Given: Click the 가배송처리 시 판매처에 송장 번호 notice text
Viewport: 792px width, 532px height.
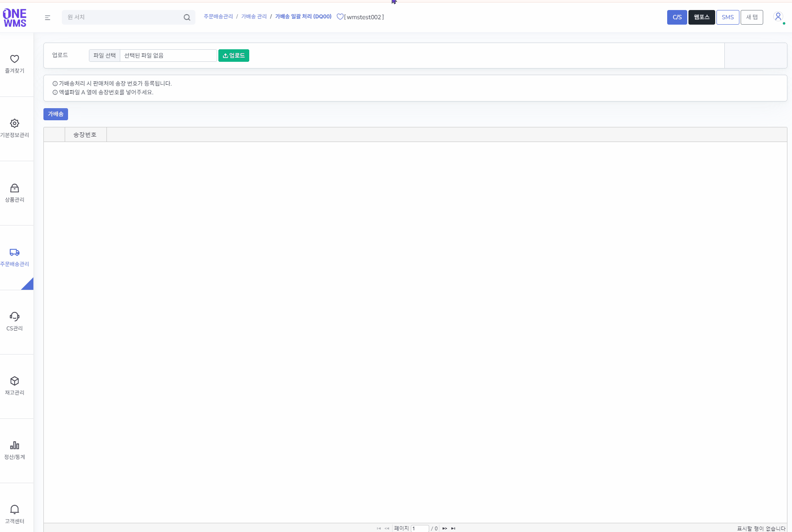Looking at the screenshot, I should pos(115,84).
